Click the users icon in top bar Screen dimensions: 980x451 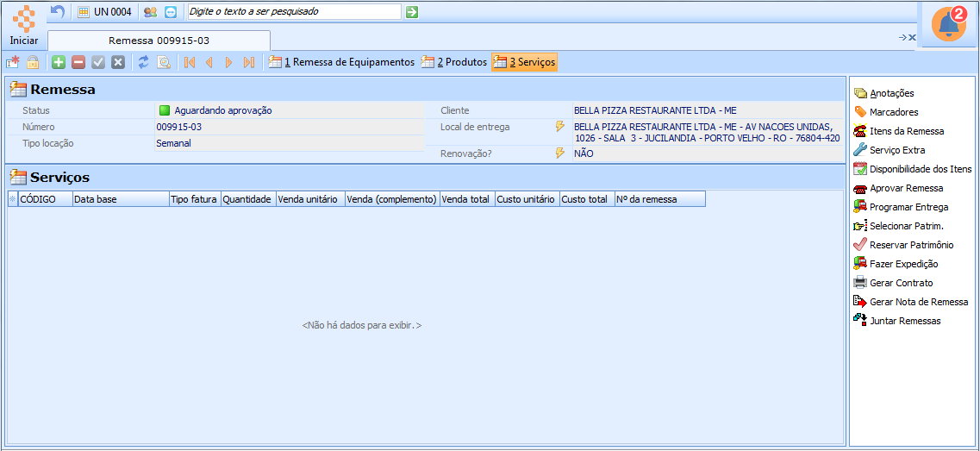point(150,12)
